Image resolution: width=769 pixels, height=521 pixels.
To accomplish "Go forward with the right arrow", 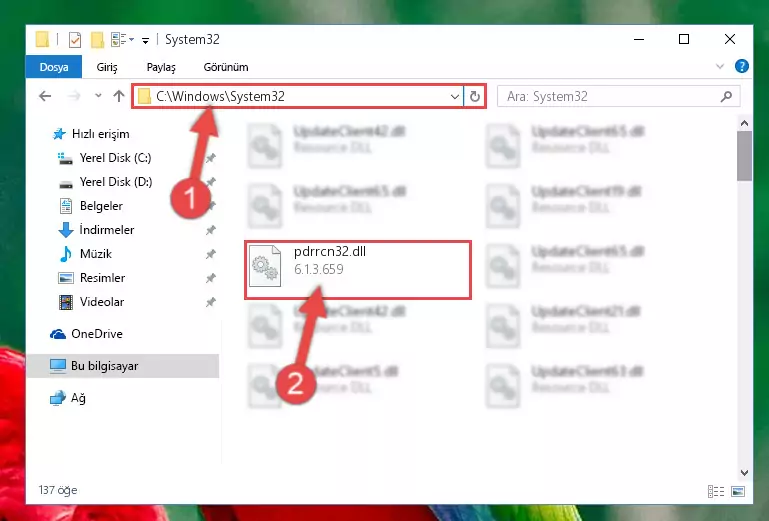I will 74,96.
